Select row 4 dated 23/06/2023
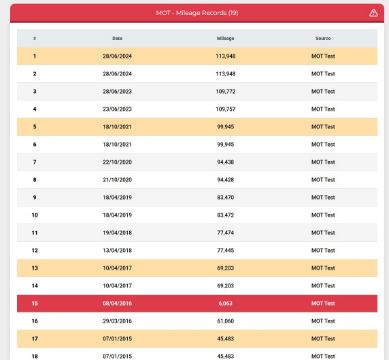Screen dimensions: 389x360 point(197,109)
